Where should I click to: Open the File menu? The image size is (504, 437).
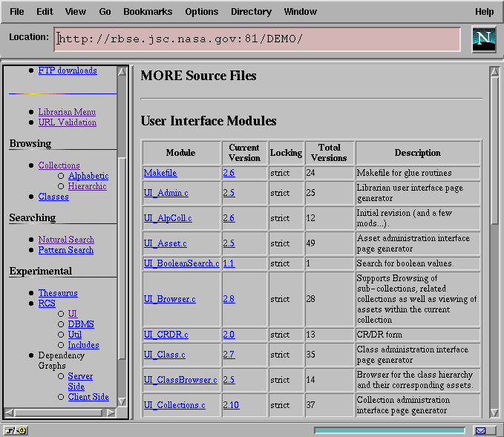(16, 12)
